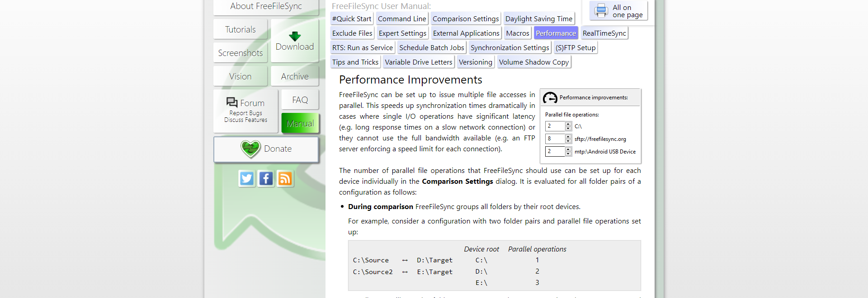The width and height of the screenshot is (868, 298).
Task: Go to the Archive page
Action: (295, 76)
